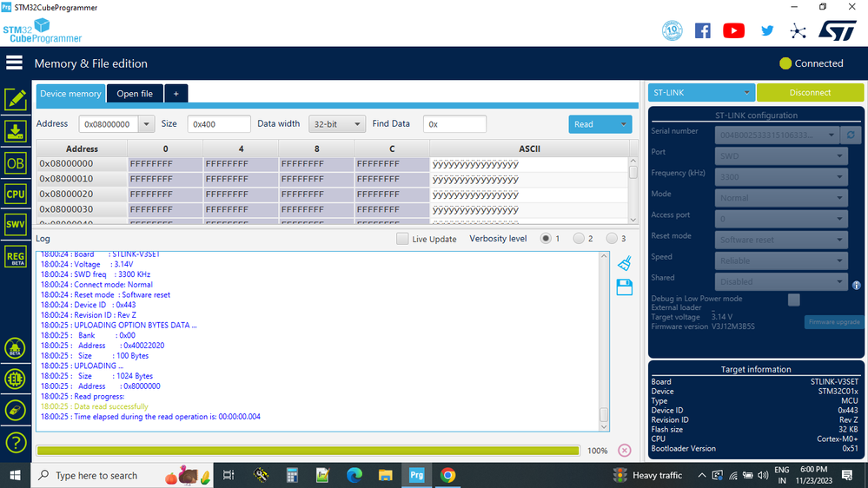This screenshot has width=868, height=488.
Task: Click the Heavy traffic weather widget
Action: pos(647,475)
